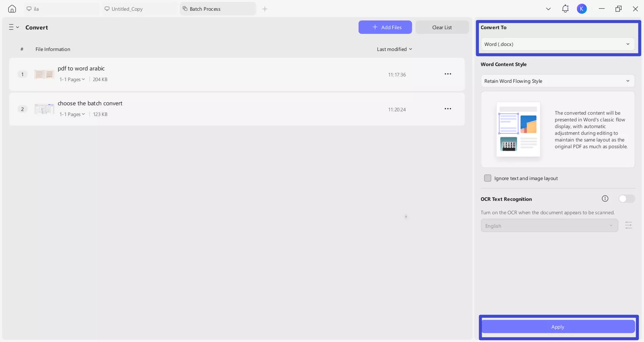
Task: Switch to the Untitled_Copy tab
Action: [x=127, y=9]
